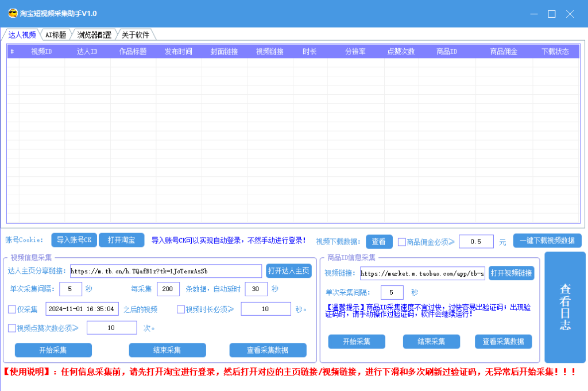The width and height of the screenshot is (588, 391).
Task: Click the 达人ID column header
Action: pos(87,51)
